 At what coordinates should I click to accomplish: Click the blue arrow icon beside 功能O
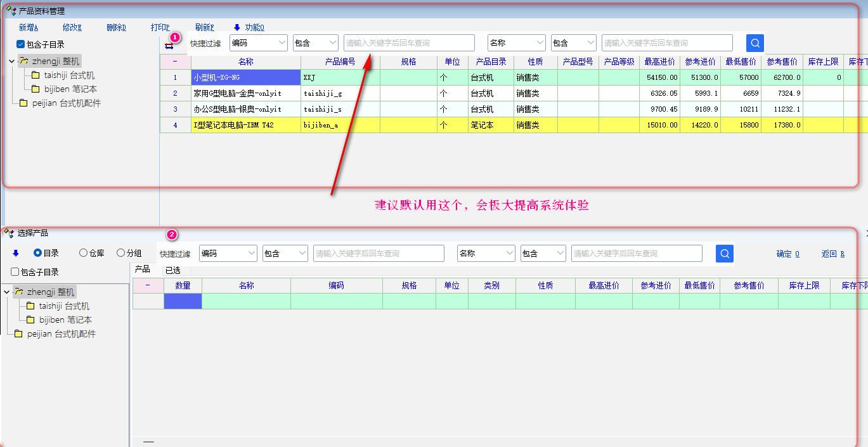pyautogui.click(x=237, y=27)
